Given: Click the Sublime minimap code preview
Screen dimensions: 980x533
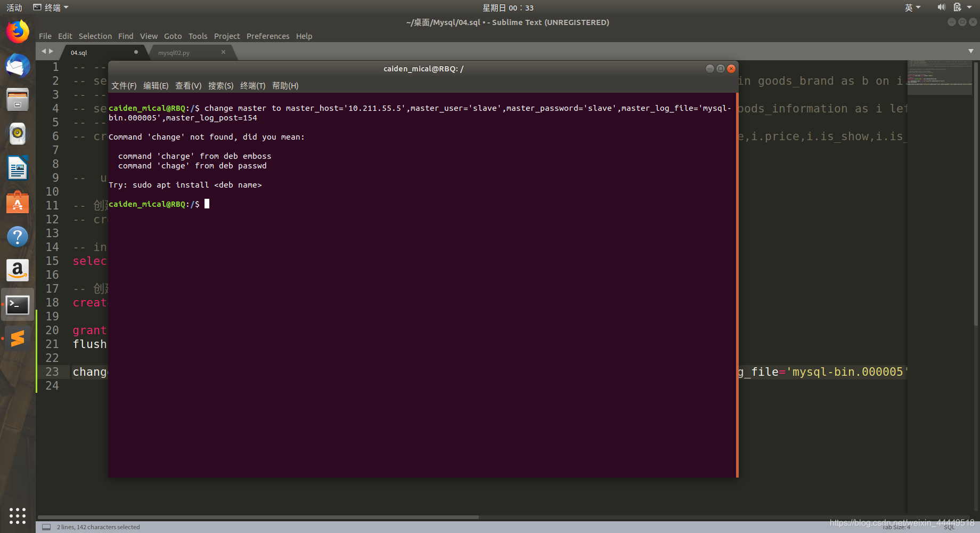Looking at the screenshot, I should (940, 77).
